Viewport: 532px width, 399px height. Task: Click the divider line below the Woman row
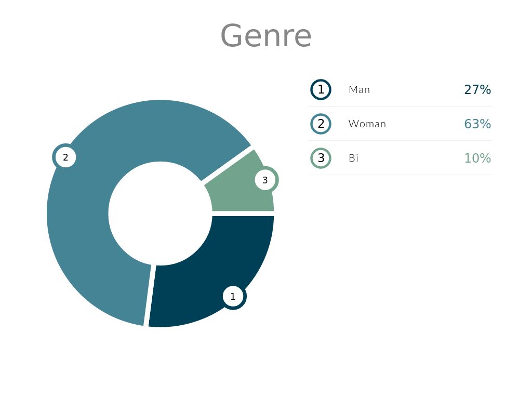(x=400, y=140)
